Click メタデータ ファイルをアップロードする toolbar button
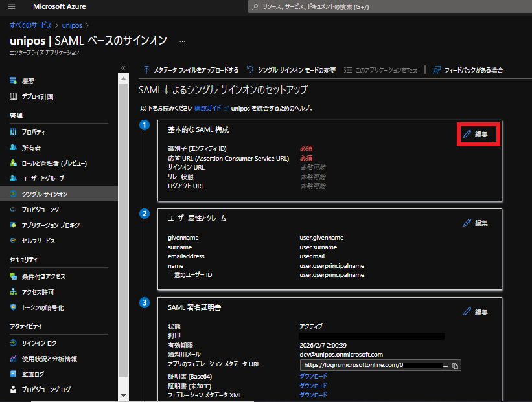The width and height of the screenshot is (532, 402). click(x=191, y=70)
